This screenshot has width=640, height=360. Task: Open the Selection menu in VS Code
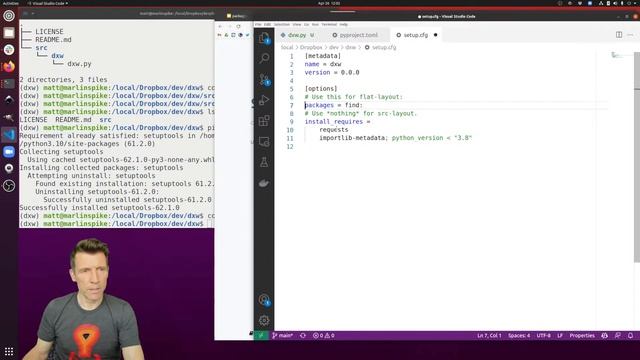(x=282, y=24)
